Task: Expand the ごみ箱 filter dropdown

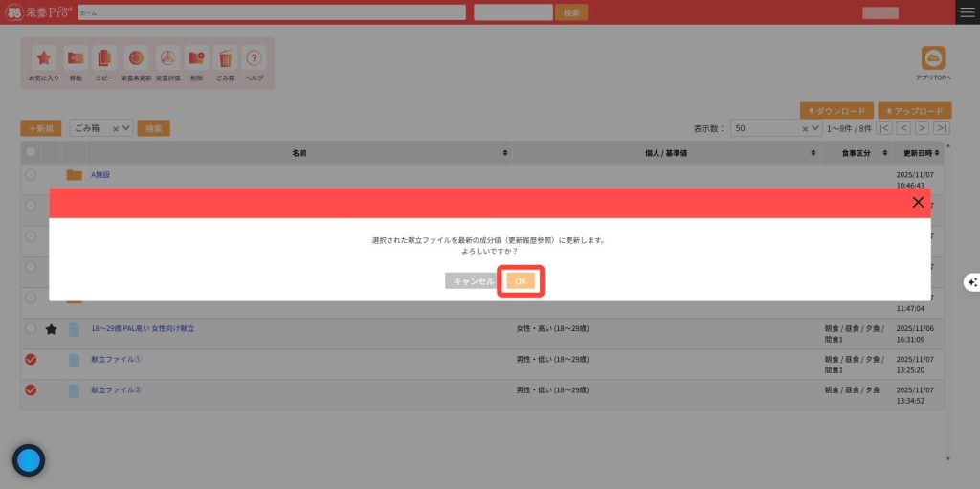Action: tap(125, 128)
